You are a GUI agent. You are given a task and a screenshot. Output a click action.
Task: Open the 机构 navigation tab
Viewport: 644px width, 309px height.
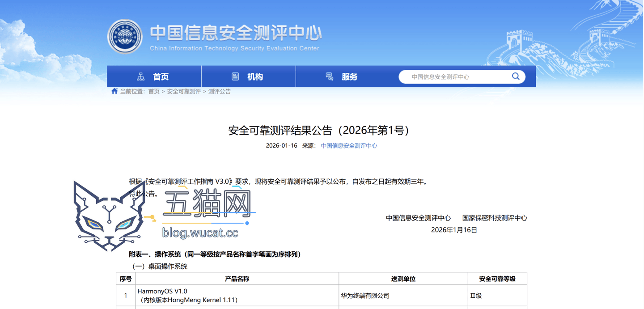coord(249,76)
